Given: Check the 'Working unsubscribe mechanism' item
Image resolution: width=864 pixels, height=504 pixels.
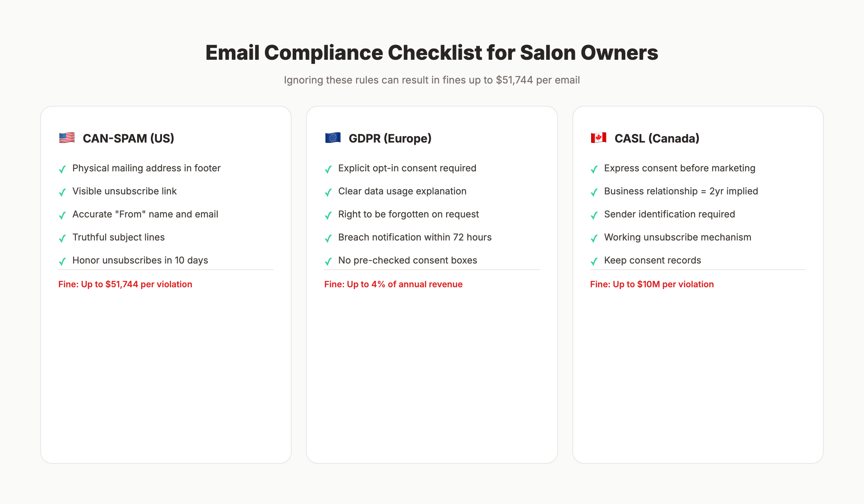Looking at the screenshot, I should coord(678,237).
